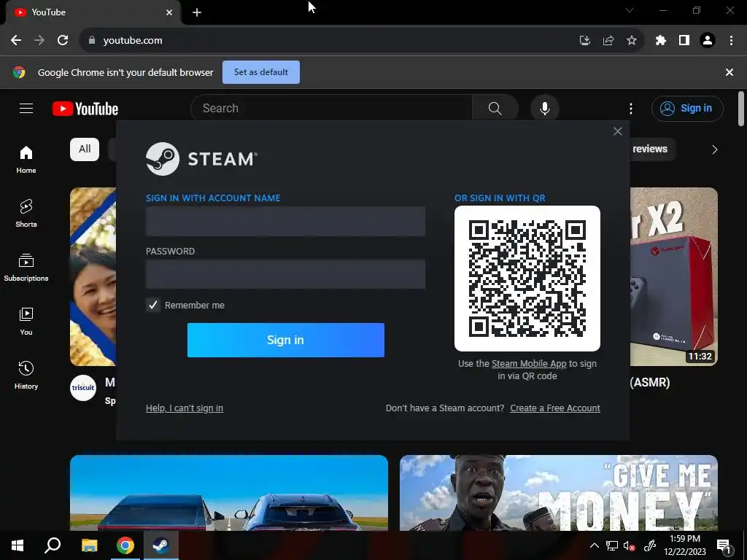Viewport: 747px width, 560px height.
Task: Open Help, I can't sign in link
Action: [185, 408]
